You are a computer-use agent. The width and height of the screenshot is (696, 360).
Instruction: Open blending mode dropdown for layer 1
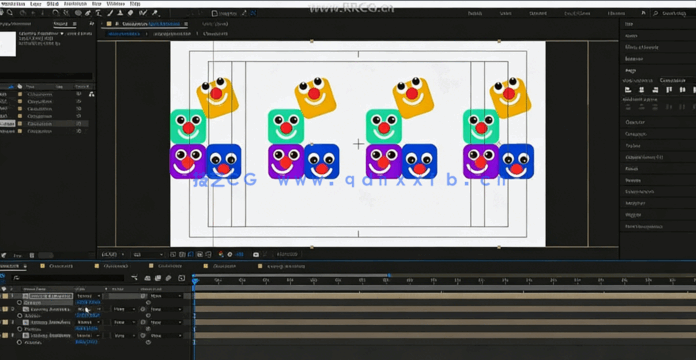coord(88,296)
